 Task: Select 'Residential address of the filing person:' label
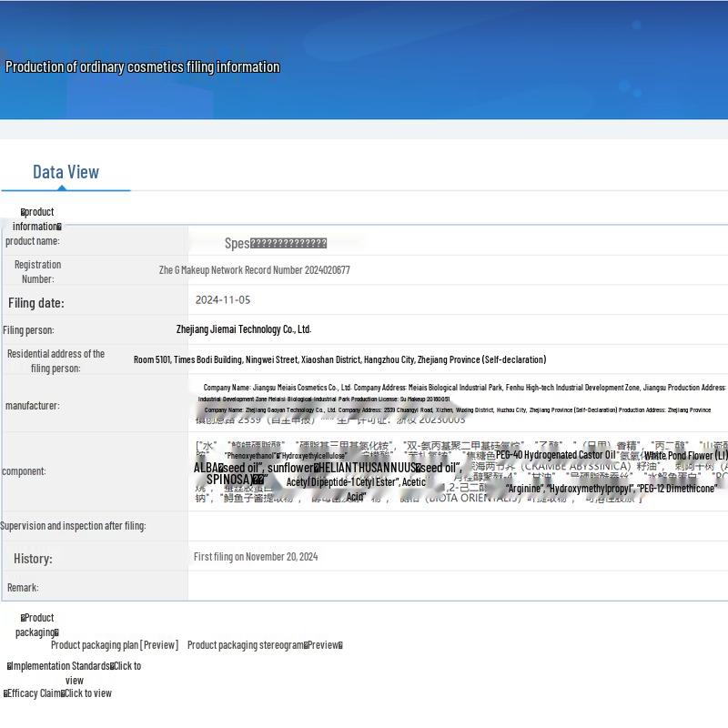coord(56,360)
